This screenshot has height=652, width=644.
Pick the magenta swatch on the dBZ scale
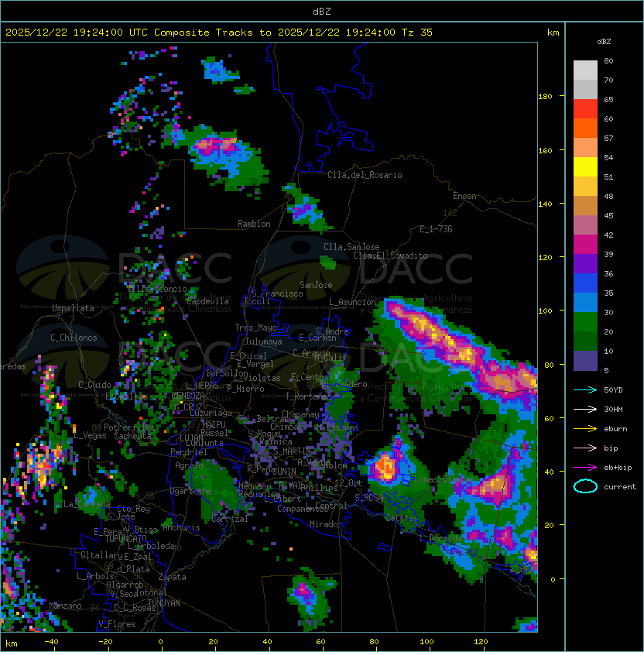point(585,245)
